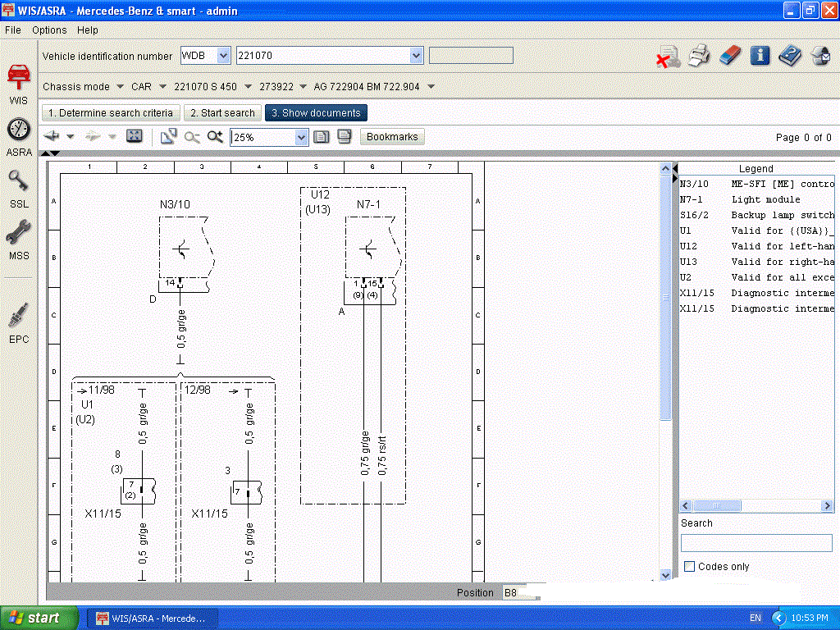Go back with the left arrow icon

[x=52, y=136]
